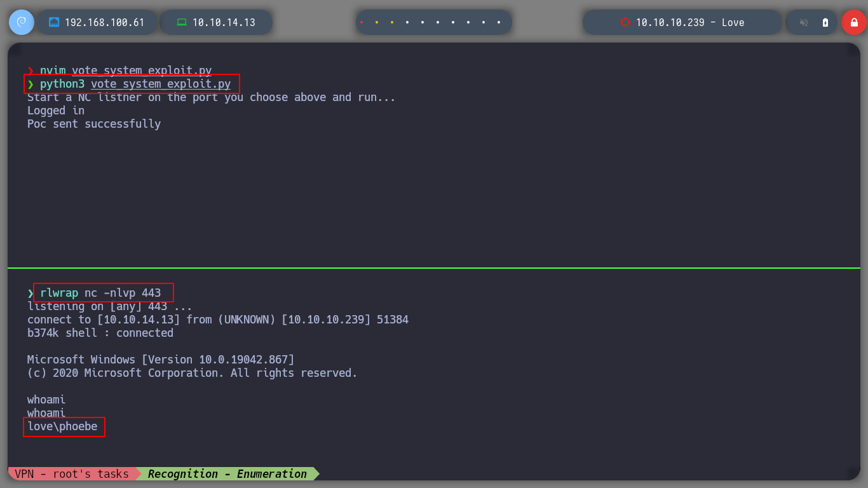Click the "(c) 2020 Microsoft Corporation" line
868x488 pixels.
point(193,373)
